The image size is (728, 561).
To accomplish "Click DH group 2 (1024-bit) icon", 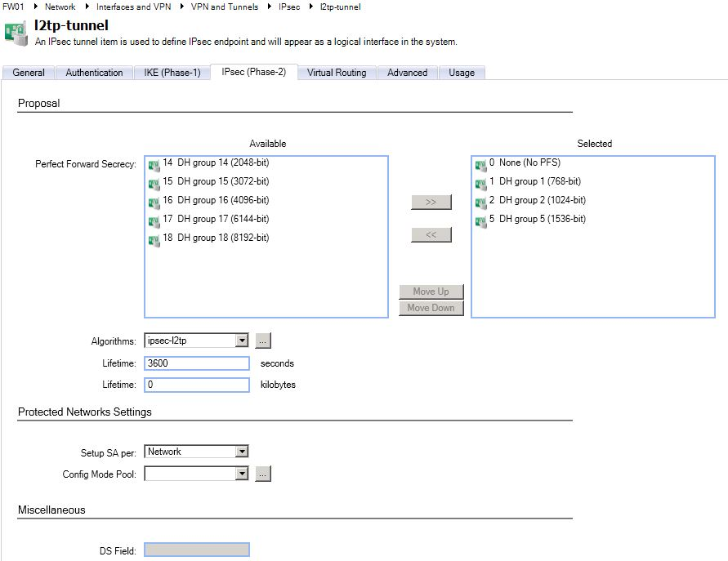I will tap(480, 202).
